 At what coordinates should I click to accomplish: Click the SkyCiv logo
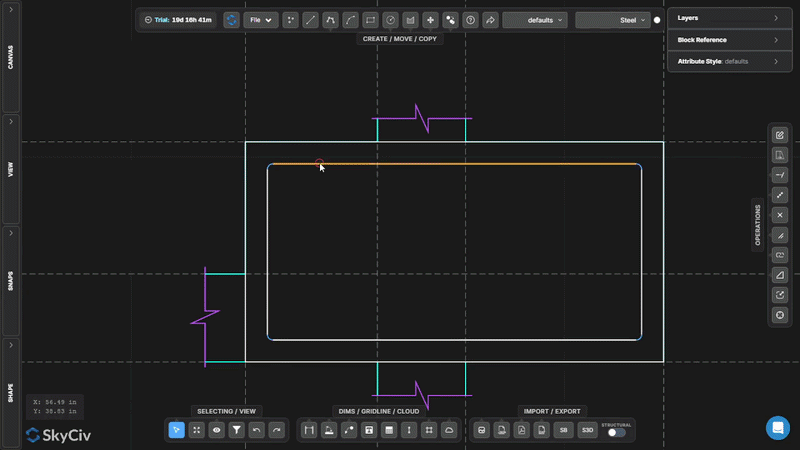[58, 435]
